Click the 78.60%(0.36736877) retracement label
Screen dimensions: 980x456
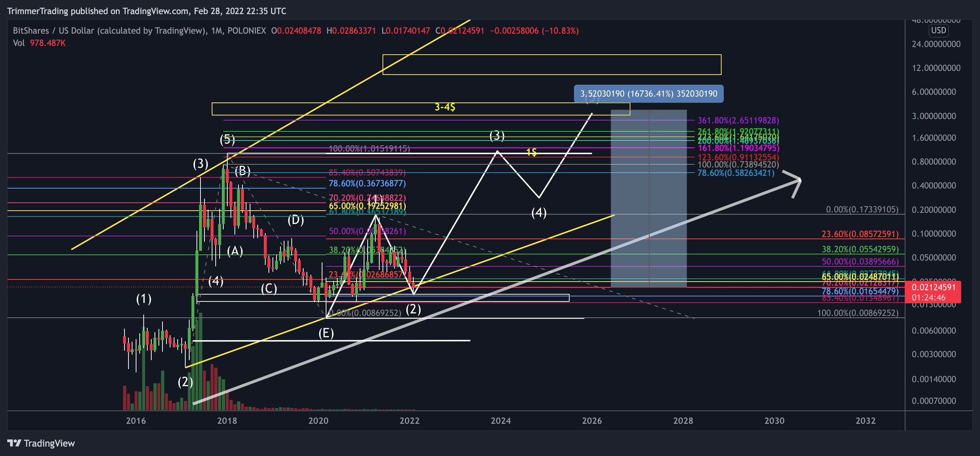click(x=367, y=183)
